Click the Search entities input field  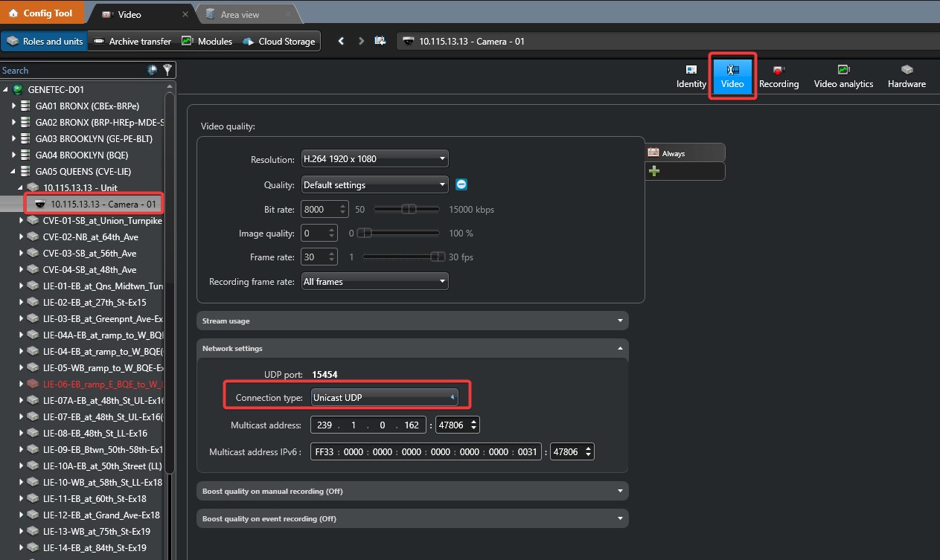[x=72, y=70]
